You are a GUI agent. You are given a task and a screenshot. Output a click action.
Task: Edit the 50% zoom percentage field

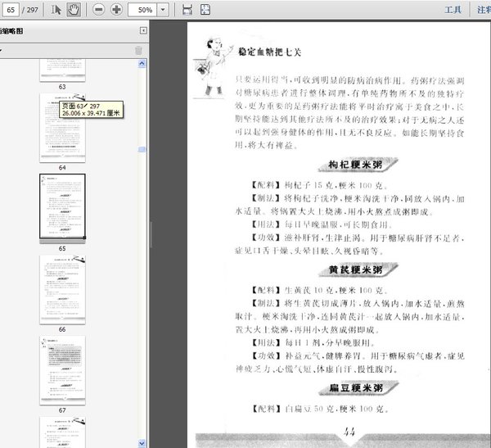click(144, 10)
